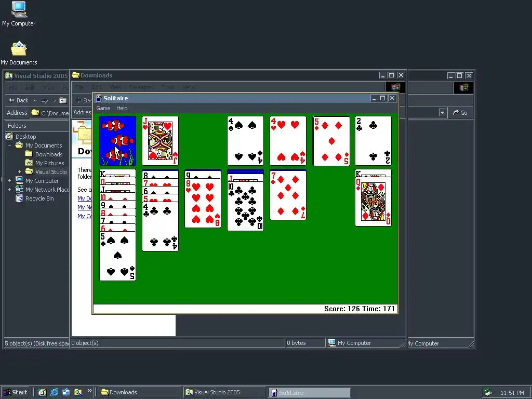Open the Game menu in Solitaire
Screen dimensions: 532x399
[103, 108]
